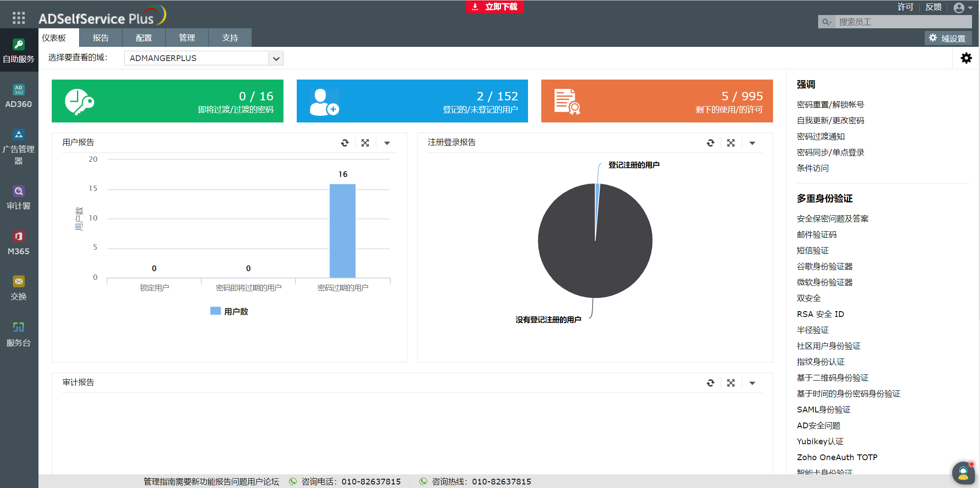The image size is (980, 488).
Task: Open the 用户报告 panel dropdown arrow
Action: pos(387,143)
